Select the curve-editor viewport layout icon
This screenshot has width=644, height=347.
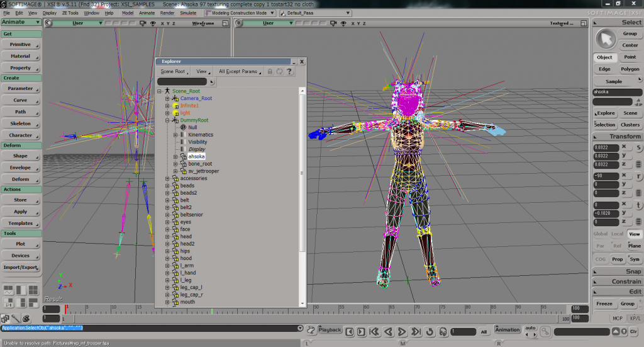[8, 290]
